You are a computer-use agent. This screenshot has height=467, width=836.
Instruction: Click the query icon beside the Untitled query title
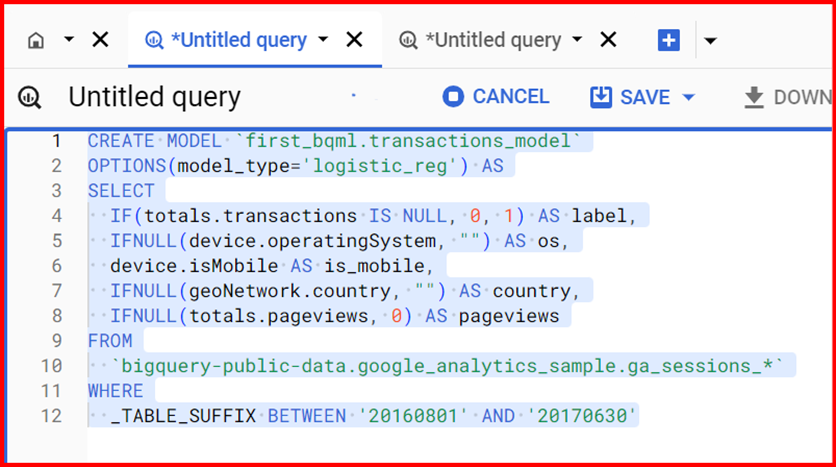tap(29, 97)
